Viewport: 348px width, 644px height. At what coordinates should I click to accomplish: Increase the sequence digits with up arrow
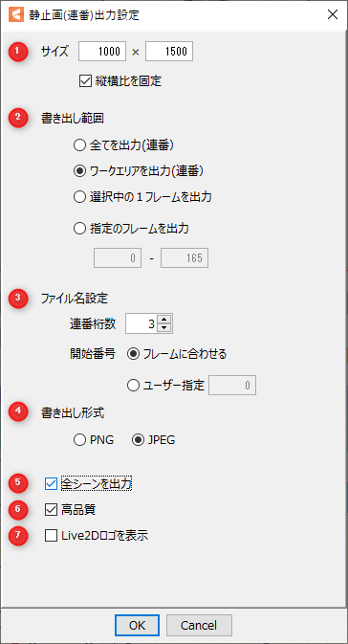click(163, 320)
